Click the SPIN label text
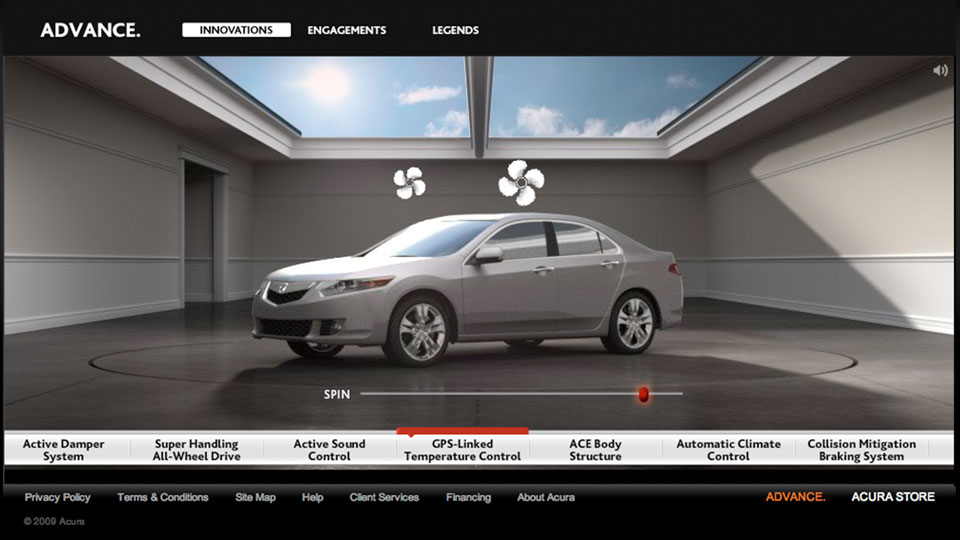 [337, 394]
